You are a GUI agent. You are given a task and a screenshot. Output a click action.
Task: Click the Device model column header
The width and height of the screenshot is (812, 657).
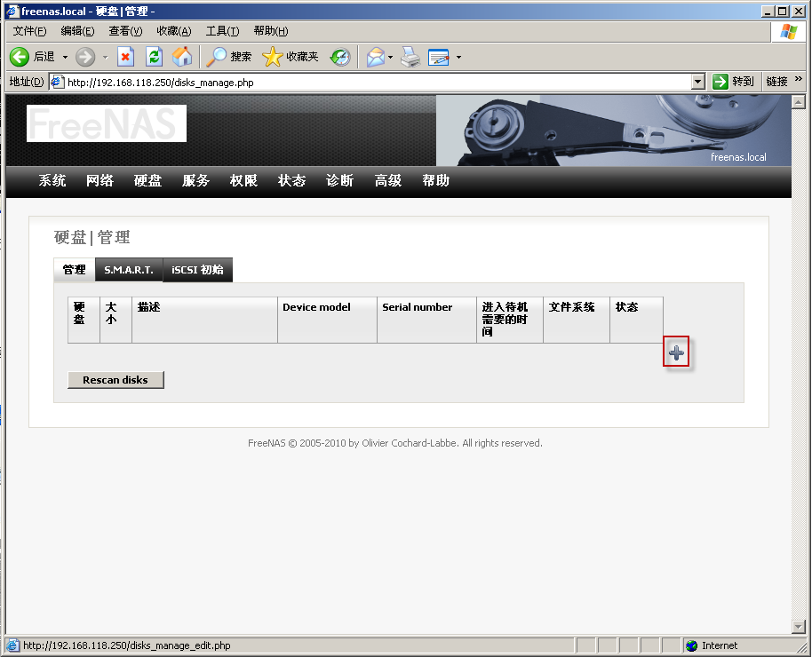327,320
